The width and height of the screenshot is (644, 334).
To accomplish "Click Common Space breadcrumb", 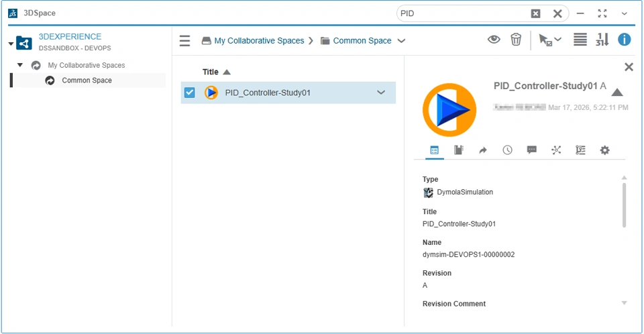I will tap(362, 41).
